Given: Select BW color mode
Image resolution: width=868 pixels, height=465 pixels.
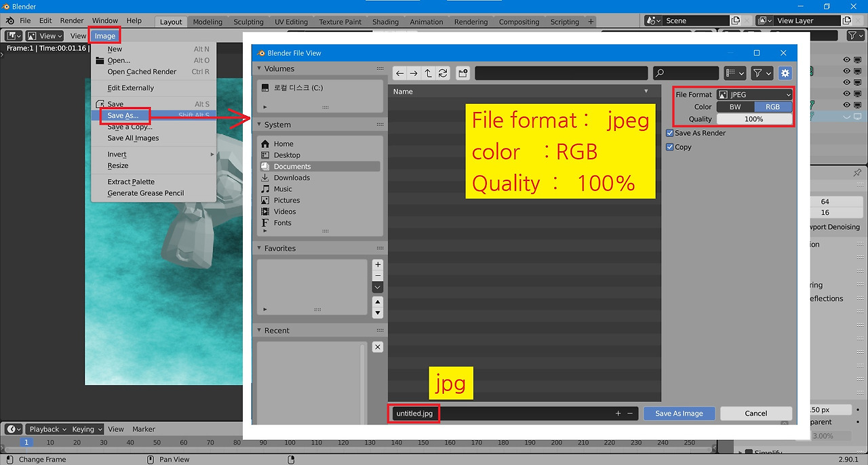Looking at the screenshot, I should pyautogui.click(x=735, y=107).
